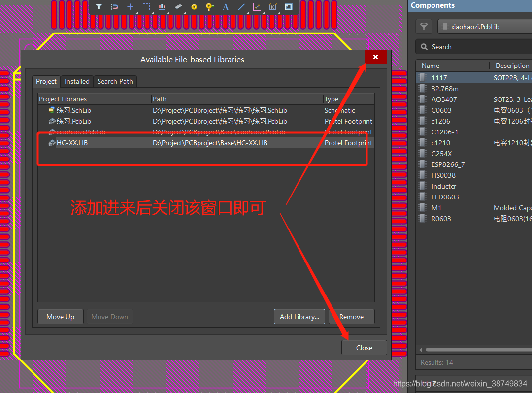Select the place dimension tool
Screen dimensions: 532x393
click(x=273, y=7)
